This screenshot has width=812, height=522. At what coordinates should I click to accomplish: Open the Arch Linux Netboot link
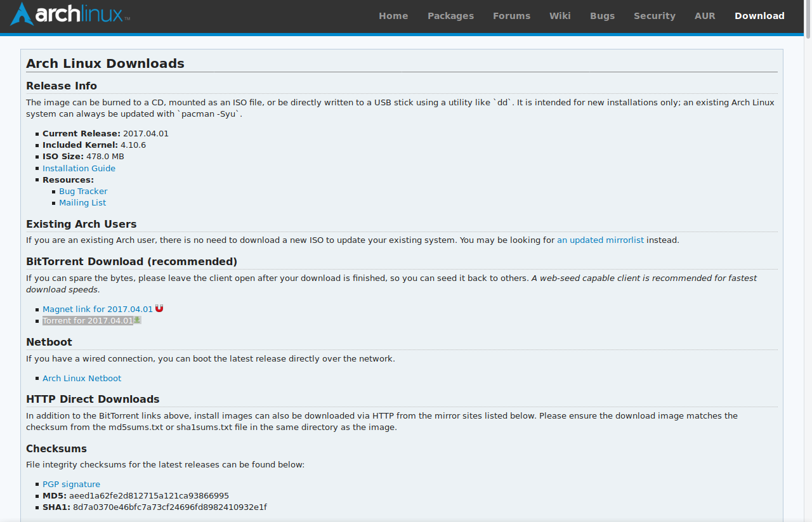(82, 378)
